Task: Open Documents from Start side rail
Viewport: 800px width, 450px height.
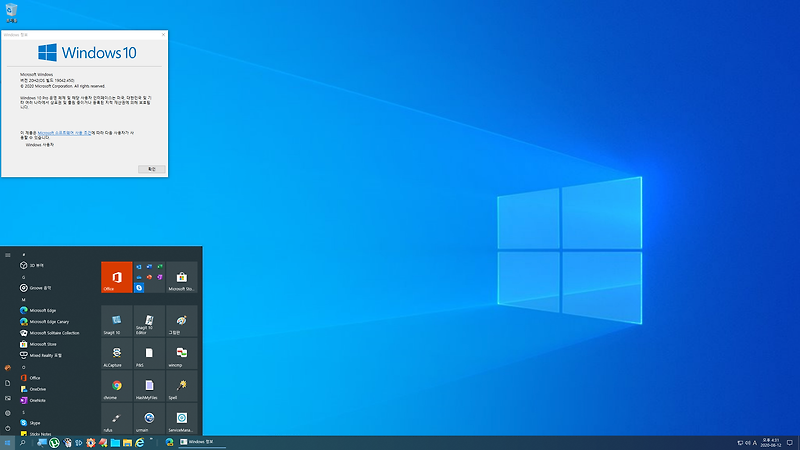Action: (8, 383)
